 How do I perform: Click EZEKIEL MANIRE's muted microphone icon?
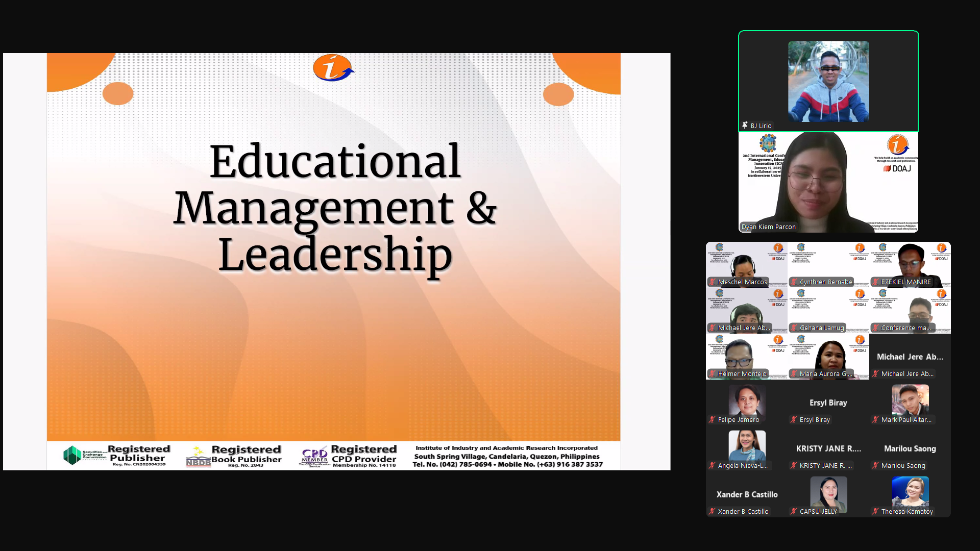point(875,282)
